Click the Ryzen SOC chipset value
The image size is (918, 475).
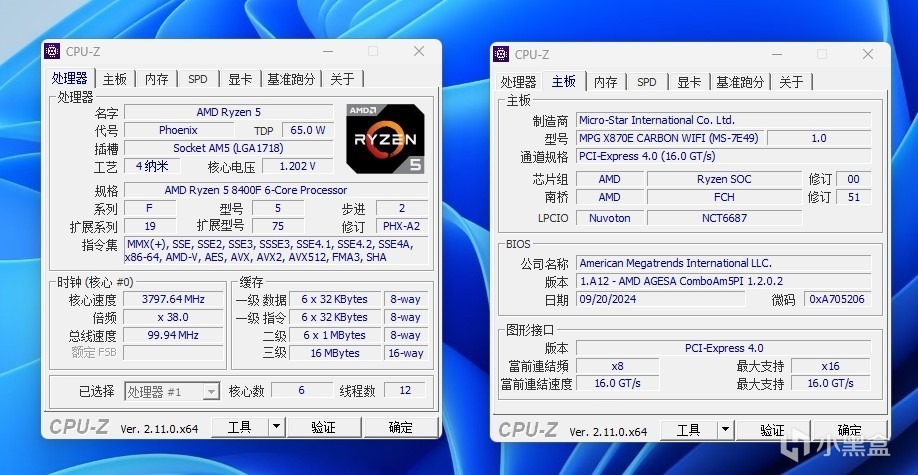[724, 179]
